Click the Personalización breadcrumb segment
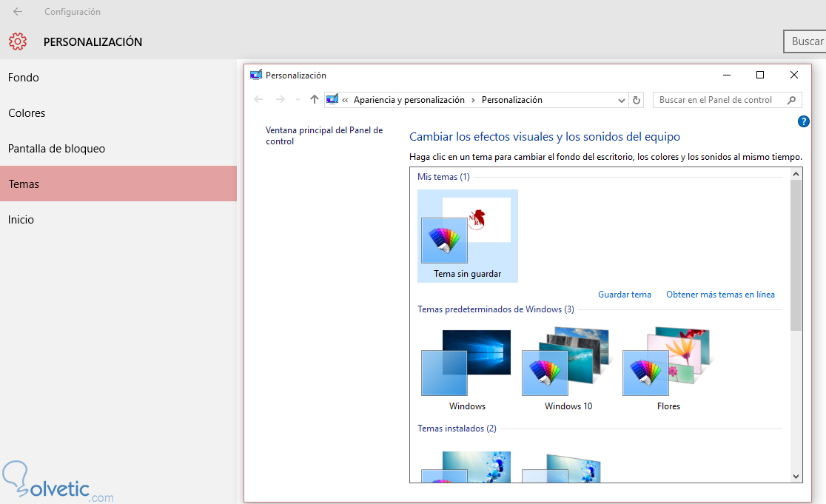 (511, 100)
